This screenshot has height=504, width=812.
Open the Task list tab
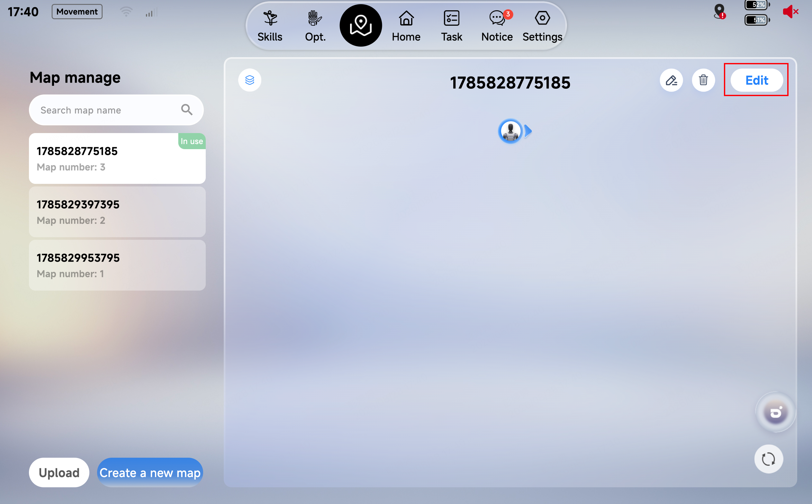click(451, 26)
